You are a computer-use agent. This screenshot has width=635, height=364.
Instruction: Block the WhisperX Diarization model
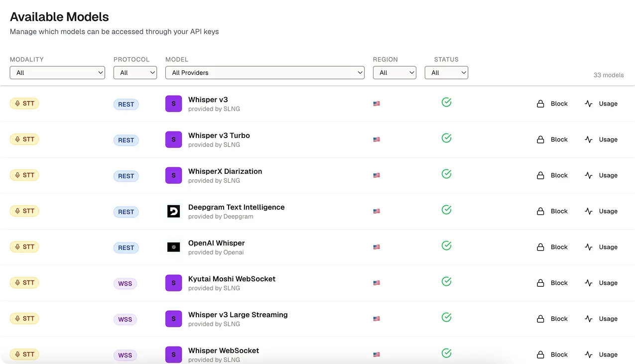[x=552, y=175]
